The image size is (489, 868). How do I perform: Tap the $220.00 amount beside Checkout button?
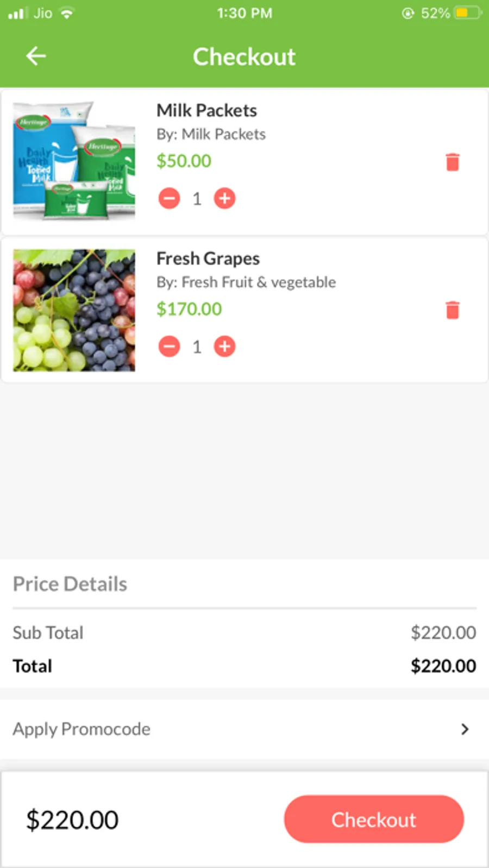72,820
